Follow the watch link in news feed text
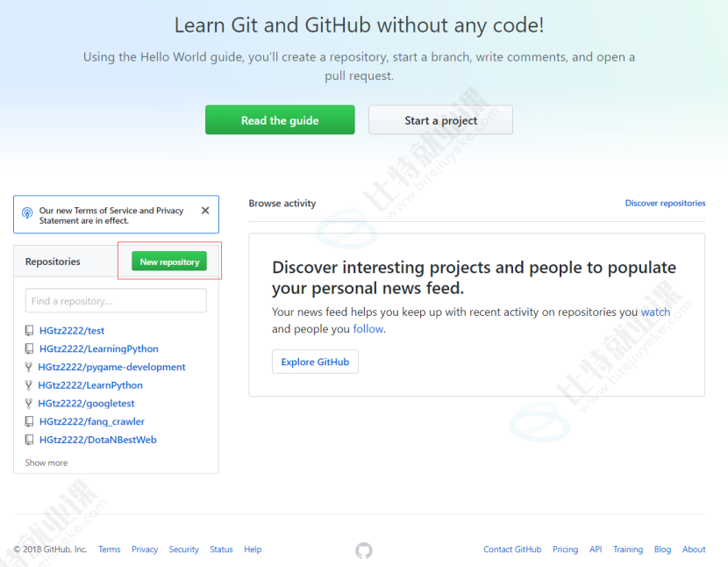Screen dimensions: 728x567 tap(655, 312)
